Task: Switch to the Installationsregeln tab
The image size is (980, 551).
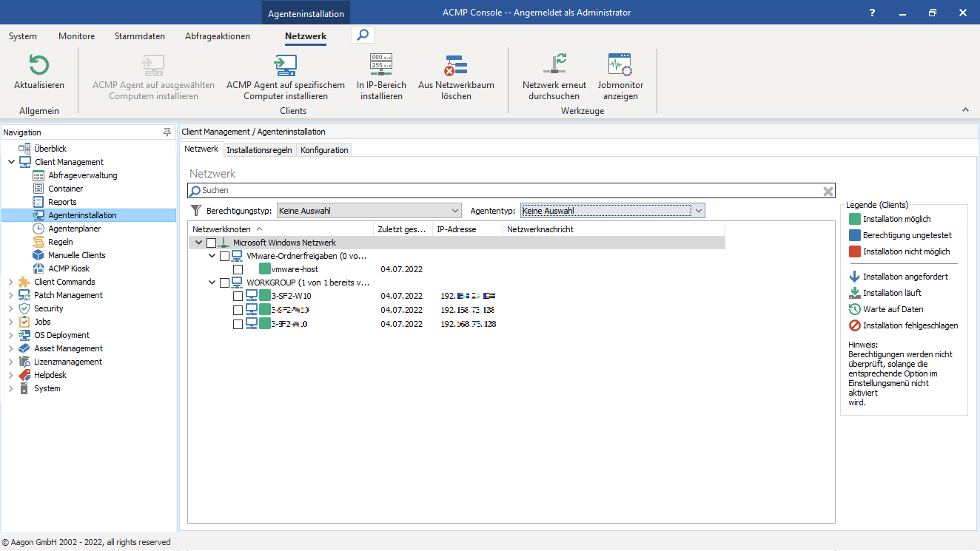Action: coord(259,149)
